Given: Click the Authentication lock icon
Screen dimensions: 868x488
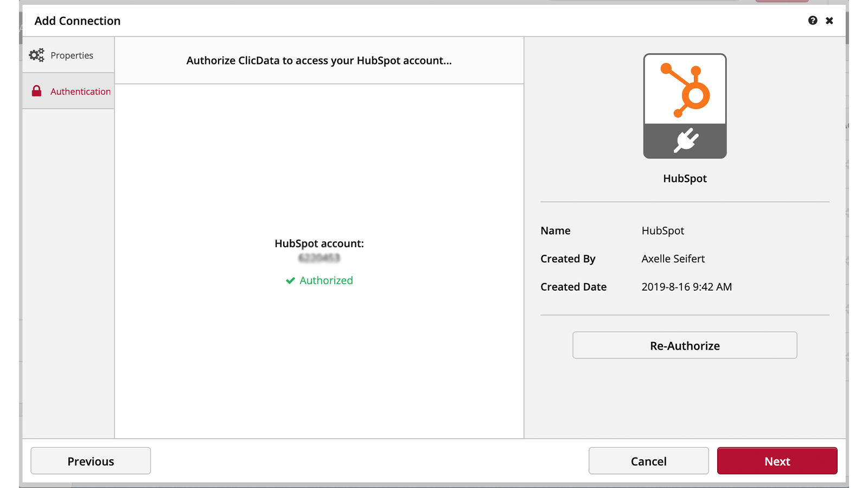Looking at the screenshot, I should pyautogui.click(x=36, y=91).
